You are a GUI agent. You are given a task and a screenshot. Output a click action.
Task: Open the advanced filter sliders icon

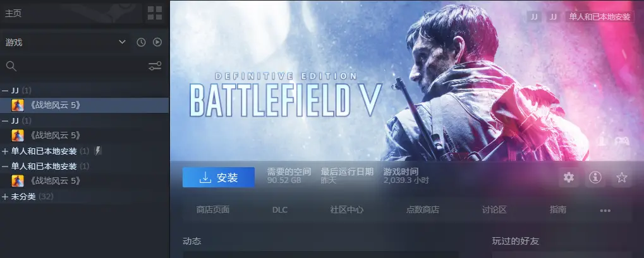(x=155, y=66)
